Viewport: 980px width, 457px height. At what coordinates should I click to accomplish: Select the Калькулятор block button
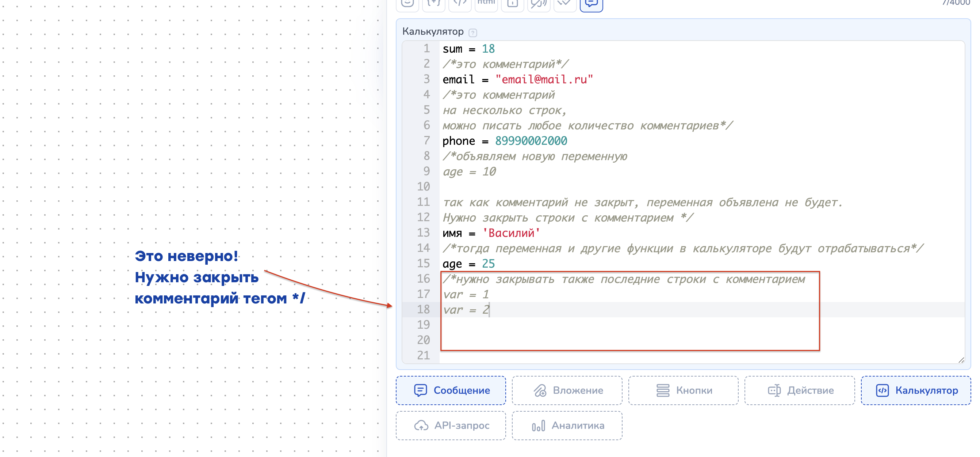coord(916,390)
